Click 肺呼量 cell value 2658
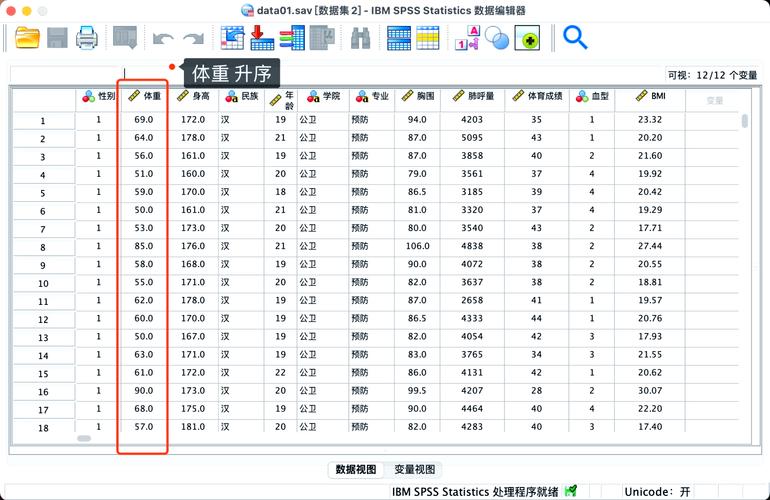 click(x=472, y=300)
